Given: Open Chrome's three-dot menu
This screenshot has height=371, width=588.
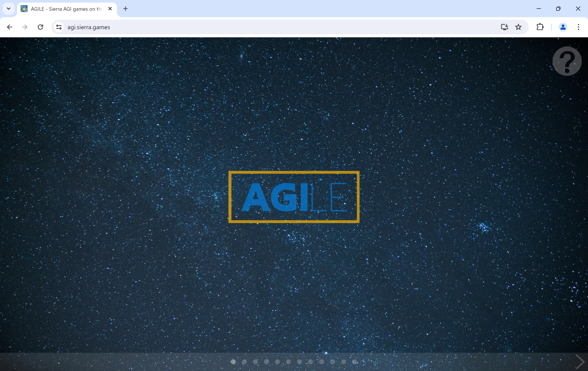Looking at the screenshot, I should tap(578, 27).
